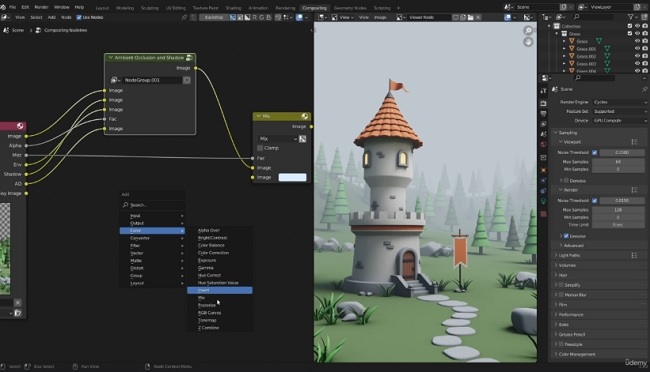
Task: Open the Output properties tab icon
Action: click(x=543, y=113)
